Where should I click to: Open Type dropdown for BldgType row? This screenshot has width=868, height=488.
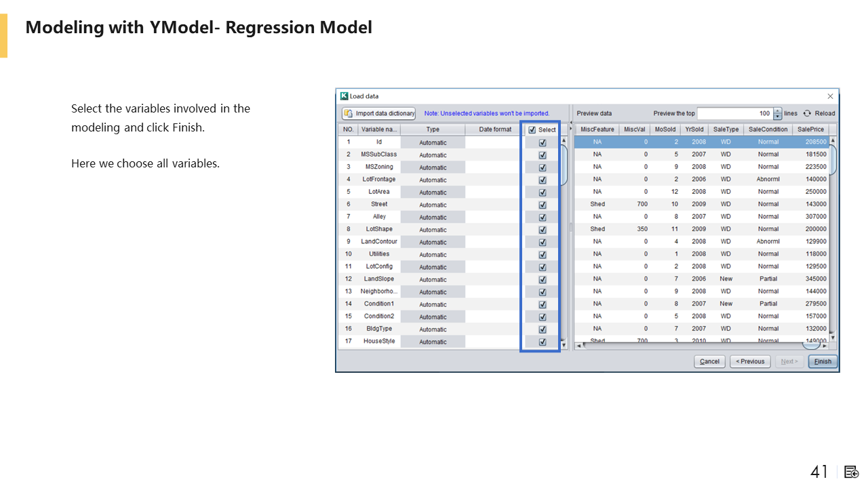(433, 329)
